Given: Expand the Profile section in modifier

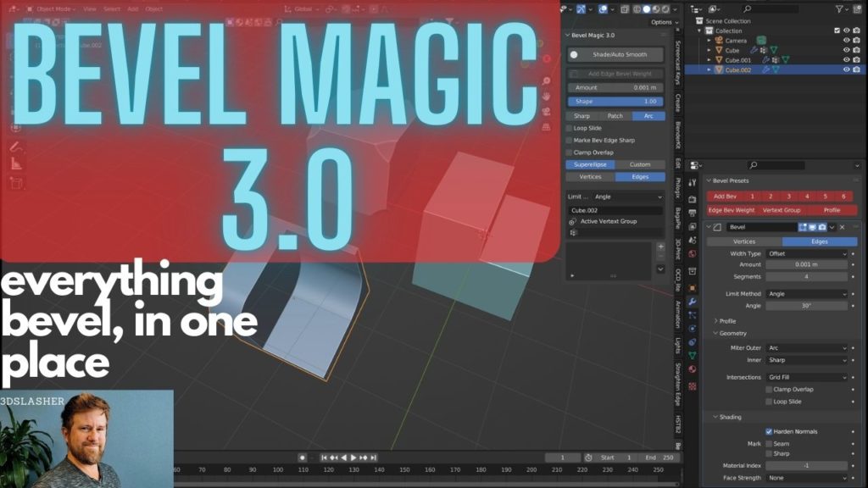Looking at the screenshot, I should (726, 321).
